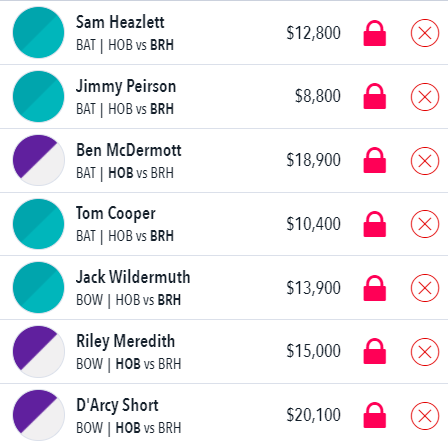Lock Jack Wildermuth's slot

(x=375, y=288)
